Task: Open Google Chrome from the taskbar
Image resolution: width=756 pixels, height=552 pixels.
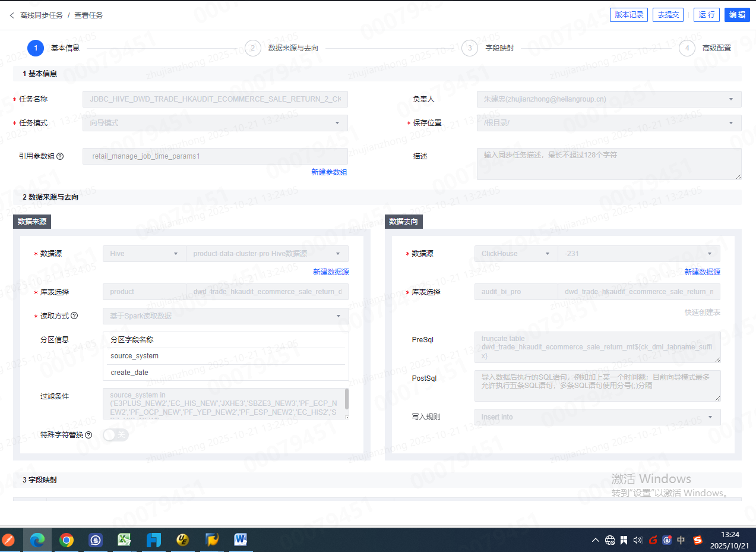Action: [67, 540]
